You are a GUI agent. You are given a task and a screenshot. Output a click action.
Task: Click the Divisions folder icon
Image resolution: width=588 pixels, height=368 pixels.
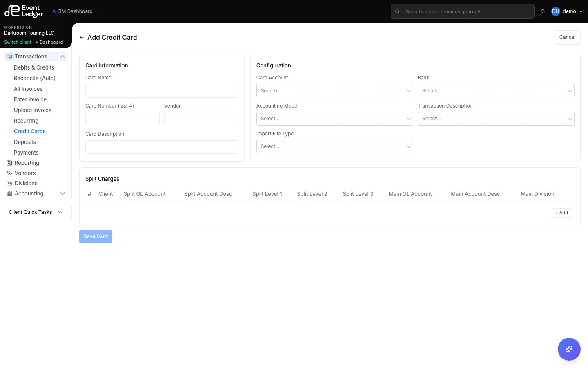[9, 183]
